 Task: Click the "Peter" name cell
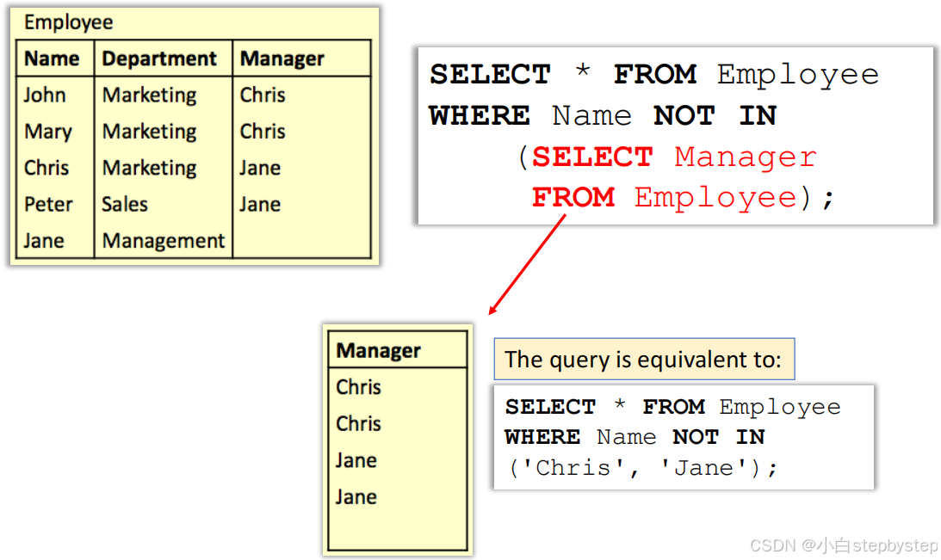click(x=48, y=205)
